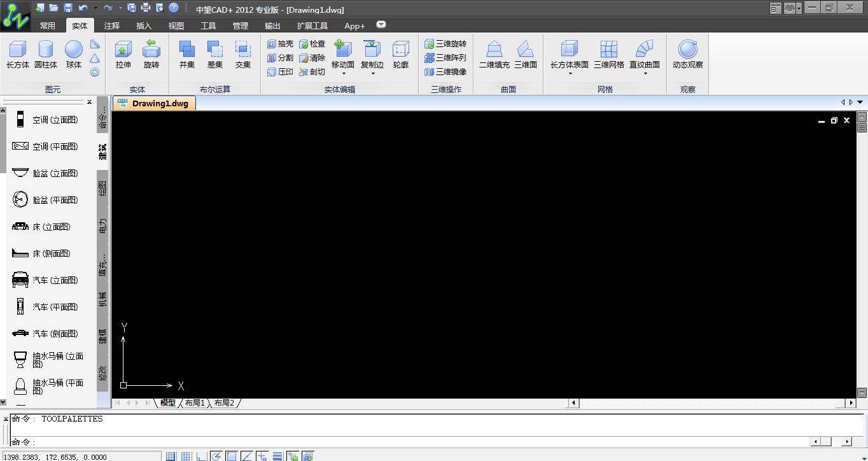868x461 pixels.
Task: Open the 抽壳 shell tool
Action: [x=280, y=43]
